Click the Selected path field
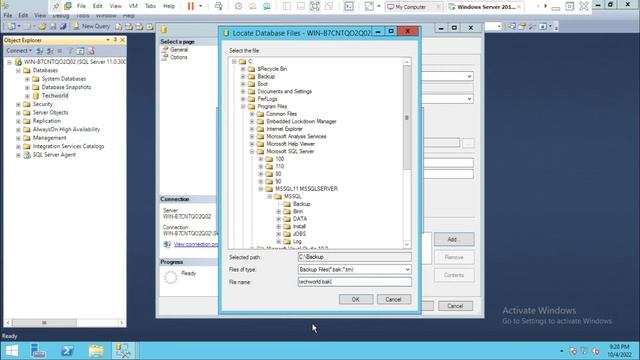The height and width of the screenshot is (360, 640). tap(354, 257)
